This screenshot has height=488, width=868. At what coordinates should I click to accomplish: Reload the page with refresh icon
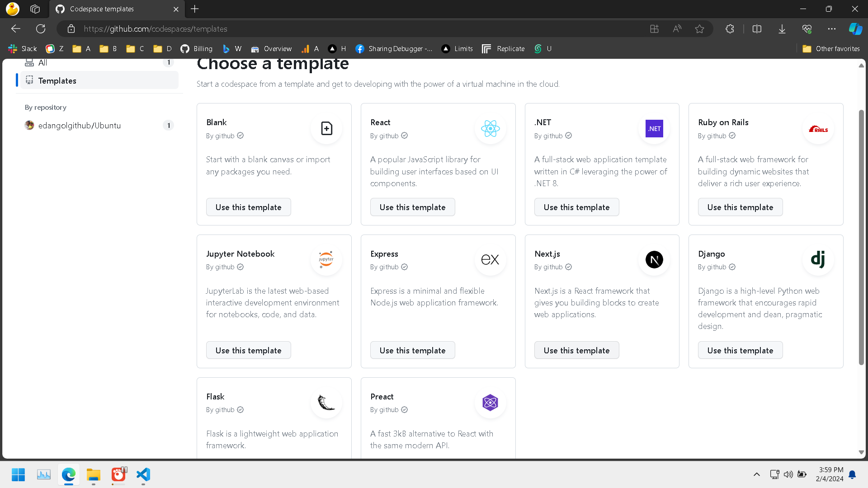click(41, 29)
